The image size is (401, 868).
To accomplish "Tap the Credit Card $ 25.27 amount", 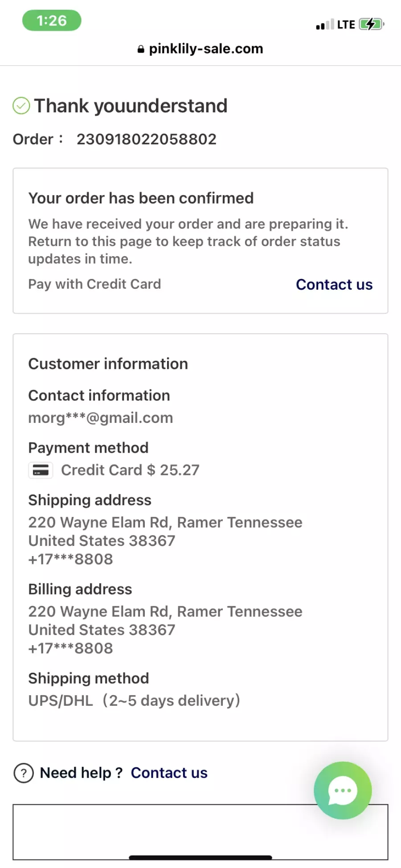I will click(x=130, y=470).
